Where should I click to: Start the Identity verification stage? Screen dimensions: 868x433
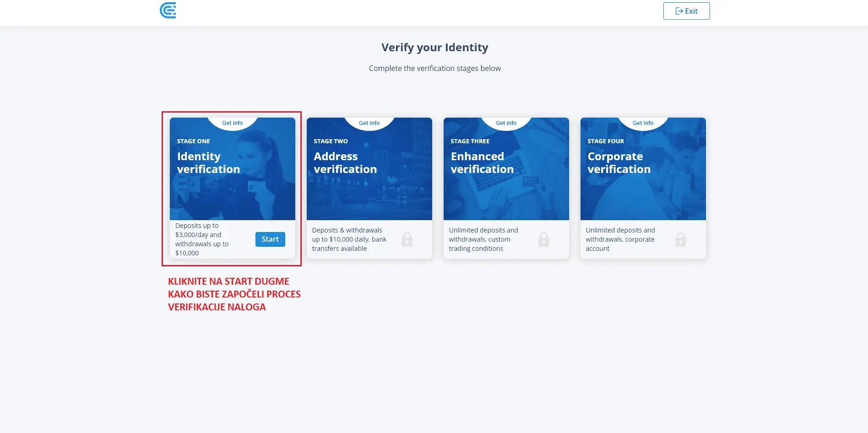270,239
